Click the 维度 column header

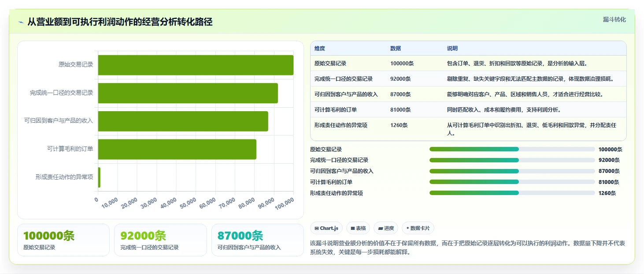(x=320, y=49)
